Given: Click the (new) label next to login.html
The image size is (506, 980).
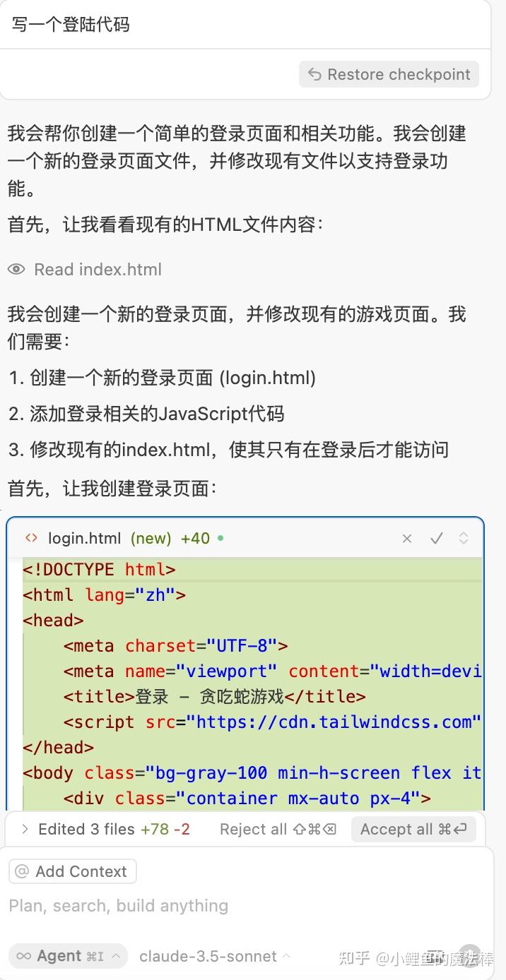Looking at the screenshot, I should coord(151,538).
